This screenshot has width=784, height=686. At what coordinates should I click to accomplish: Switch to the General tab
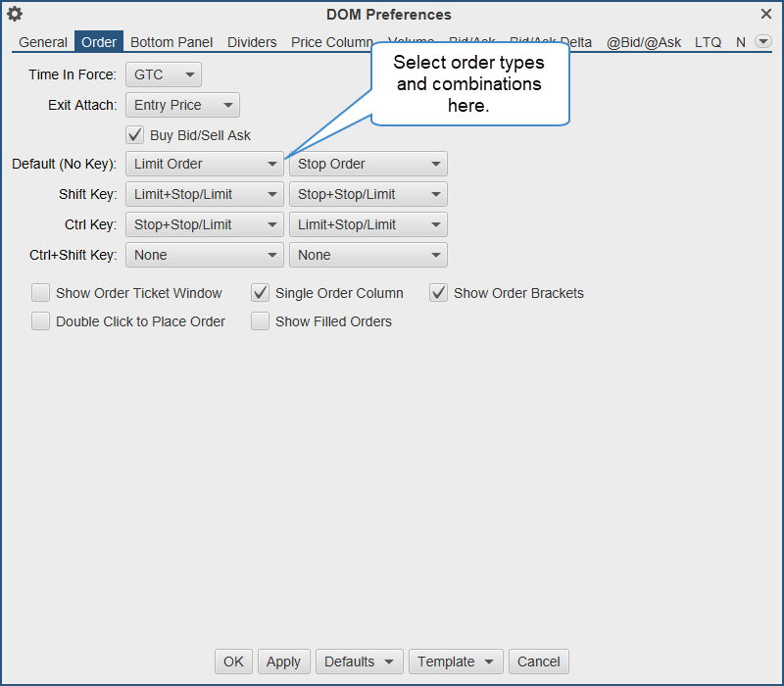point(43,42)
